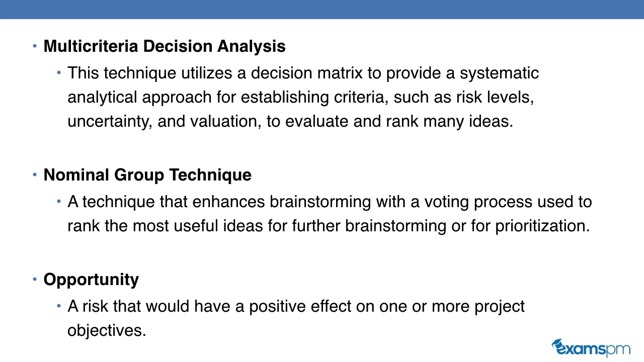Click the word "prioritization"
The height and width of the screenshot is (362, 644).
(x=542, y=226)
